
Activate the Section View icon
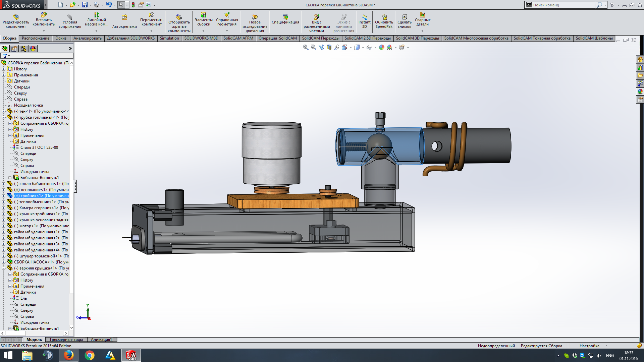(x=329, y=48)
